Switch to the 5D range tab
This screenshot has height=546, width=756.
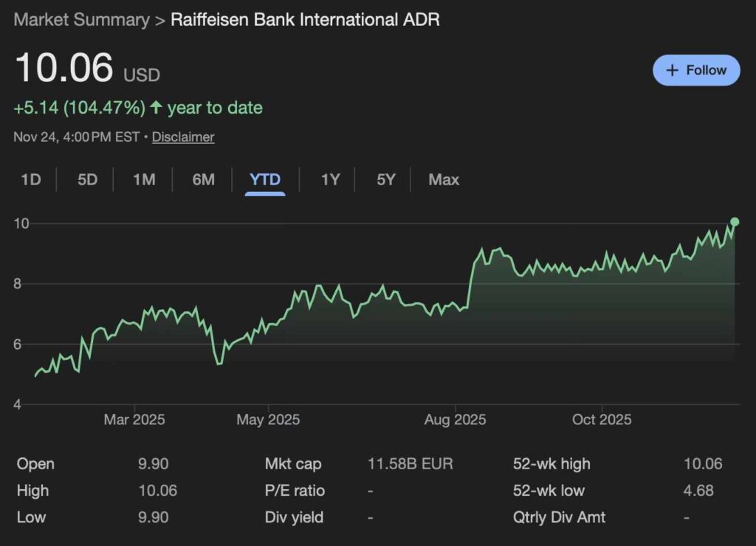click(87, 179)
